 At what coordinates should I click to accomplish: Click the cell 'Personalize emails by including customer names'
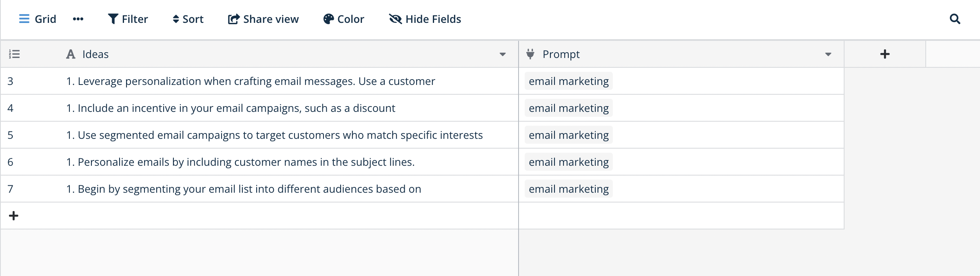241,162
